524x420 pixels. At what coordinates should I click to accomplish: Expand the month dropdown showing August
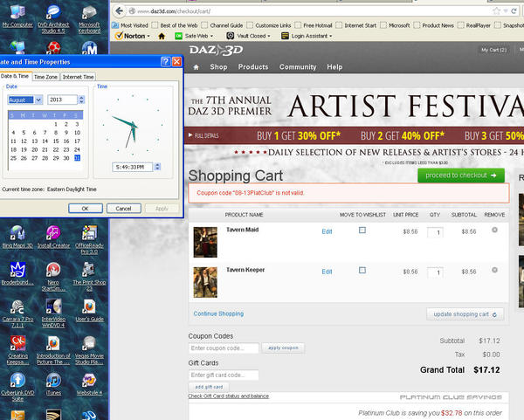38,100
